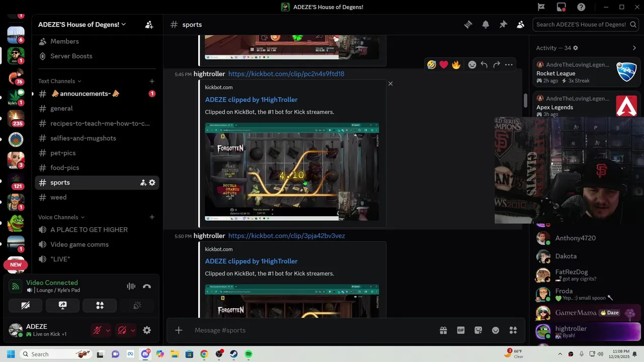Click the Message #sports input field
The width and height of the screenshot is (644, 362).
click(x=312, y=330)
